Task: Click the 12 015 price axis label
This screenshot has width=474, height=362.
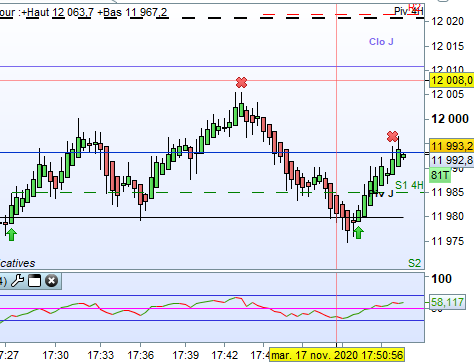Action: tap(447, 46)
